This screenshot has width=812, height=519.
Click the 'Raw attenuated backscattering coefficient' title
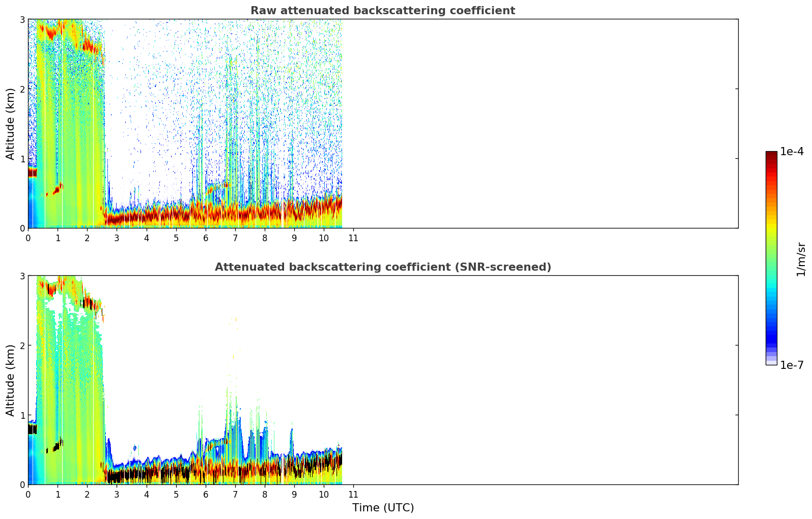[382, 11]
